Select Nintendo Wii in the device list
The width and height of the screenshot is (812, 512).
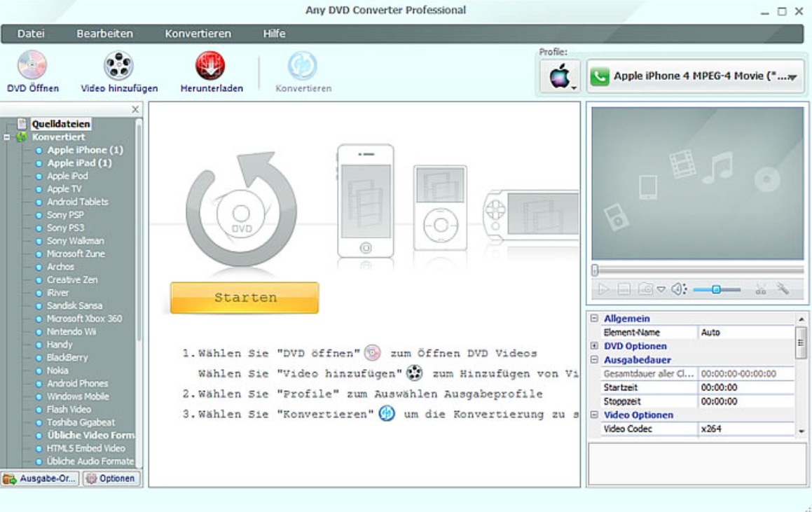71,331
